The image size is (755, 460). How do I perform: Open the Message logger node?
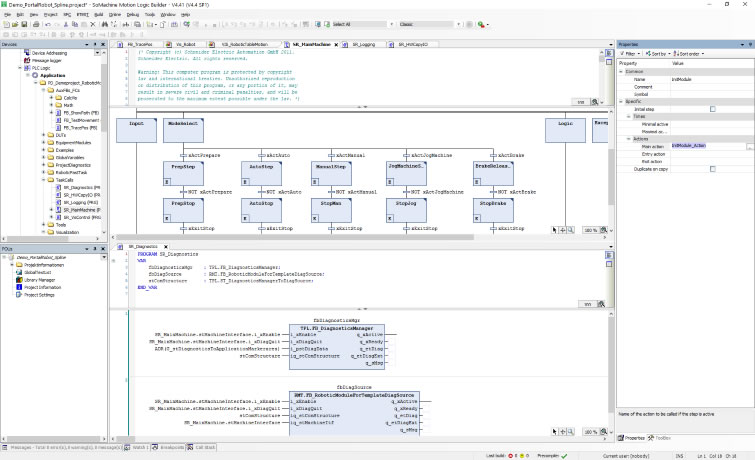coord(47,60)
